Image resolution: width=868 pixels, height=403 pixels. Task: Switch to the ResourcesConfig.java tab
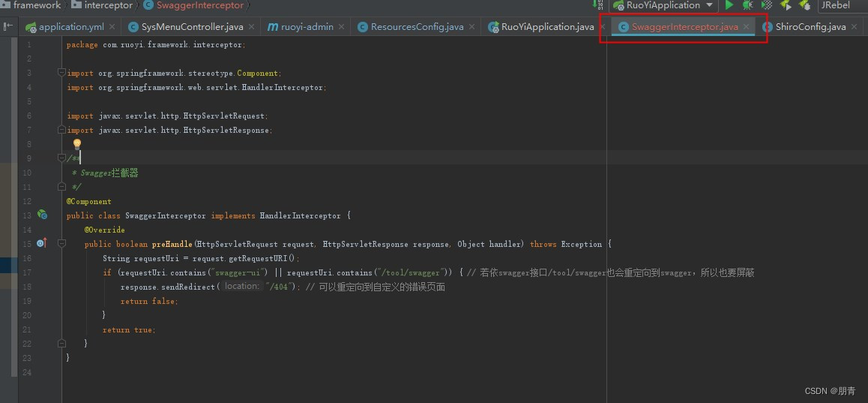pos(417,26)
